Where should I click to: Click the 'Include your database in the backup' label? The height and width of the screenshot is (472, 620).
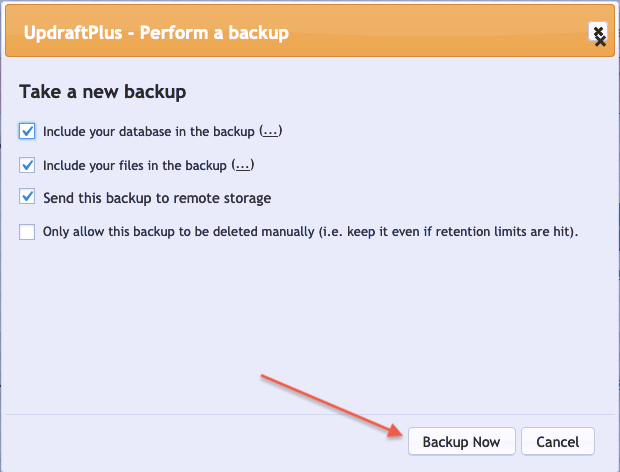149,131
